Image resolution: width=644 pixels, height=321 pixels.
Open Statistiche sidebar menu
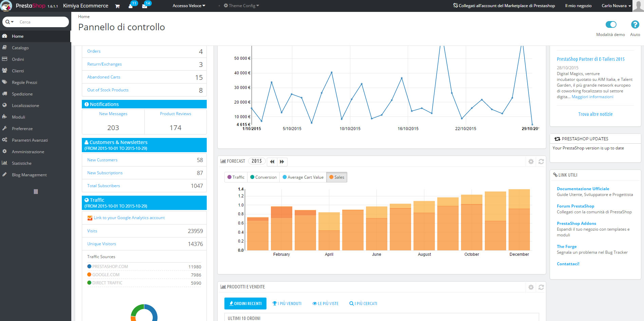(36, 163)
